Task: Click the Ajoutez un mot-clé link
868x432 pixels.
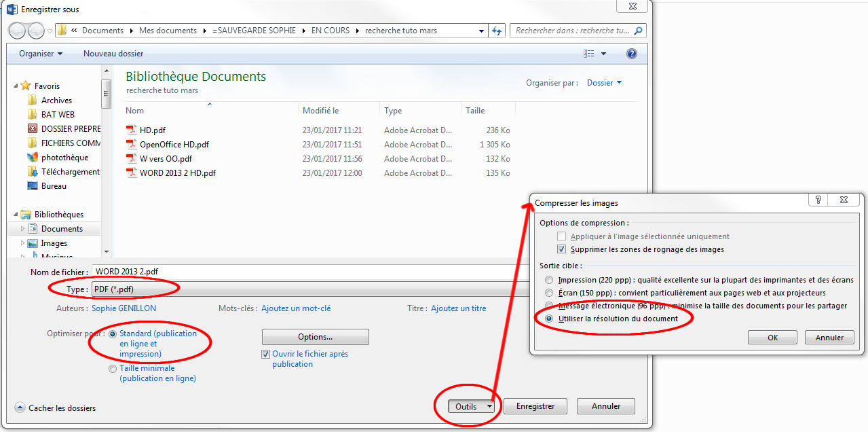Action: click(296, 308)
